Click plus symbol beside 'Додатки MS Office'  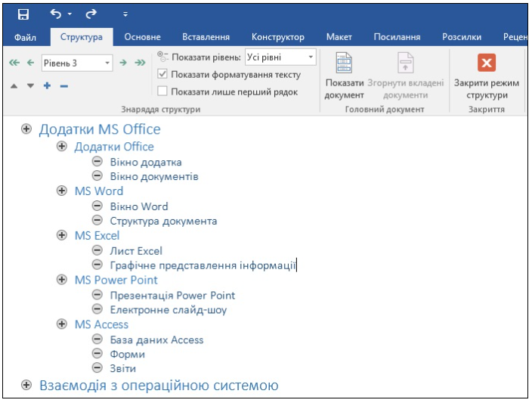pyautogui.click(x=26, y=129)
